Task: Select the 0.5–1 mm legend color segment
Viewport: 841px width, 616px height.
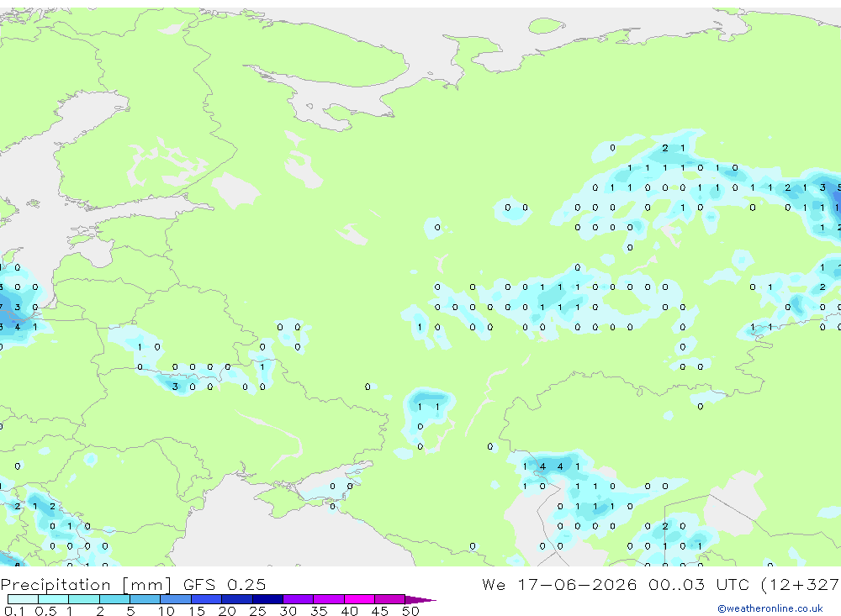Action: click(x=54, y=599)
